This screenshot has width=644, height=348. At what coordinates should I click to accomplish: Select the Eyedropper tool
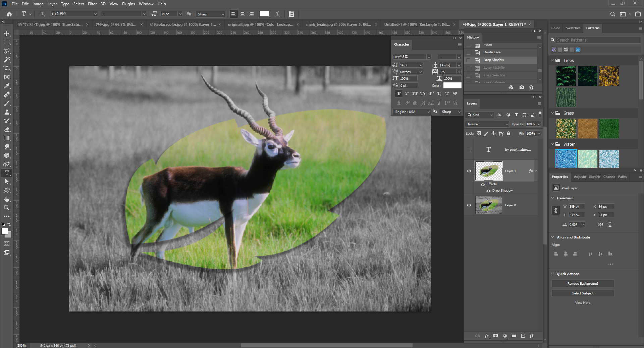click(7, 86)
